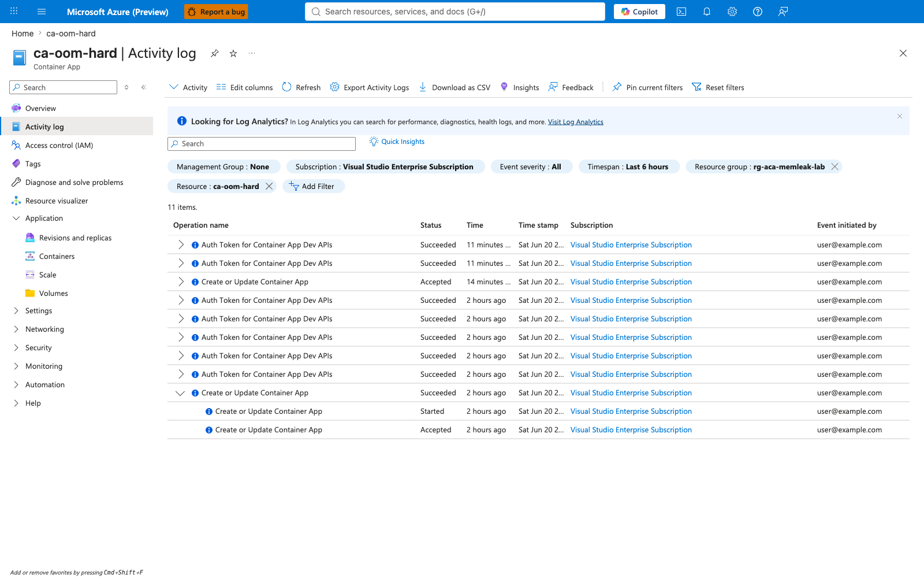
Task: Click the Report a bug button
Action: 216,12
